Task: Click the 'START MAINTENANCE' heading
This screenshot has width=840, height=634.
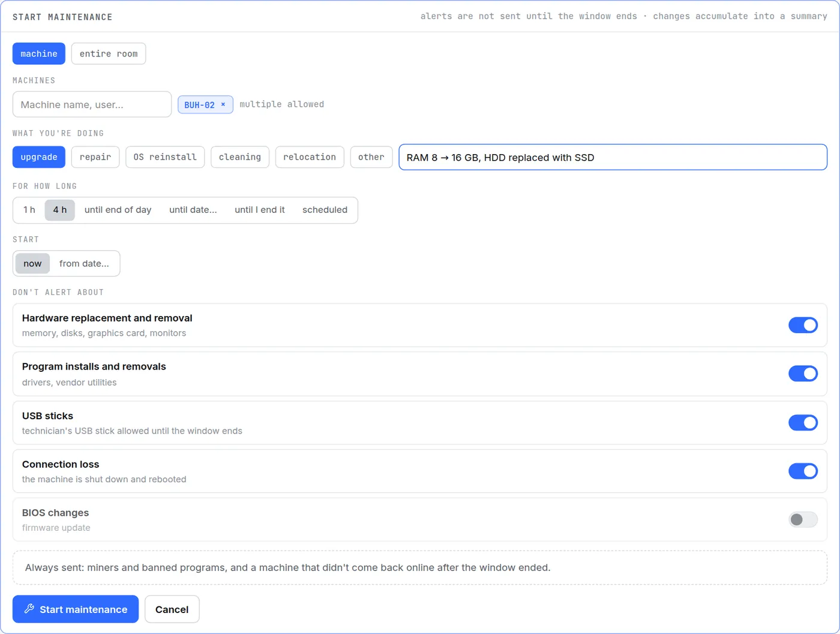Action: (x=62, y=17)
